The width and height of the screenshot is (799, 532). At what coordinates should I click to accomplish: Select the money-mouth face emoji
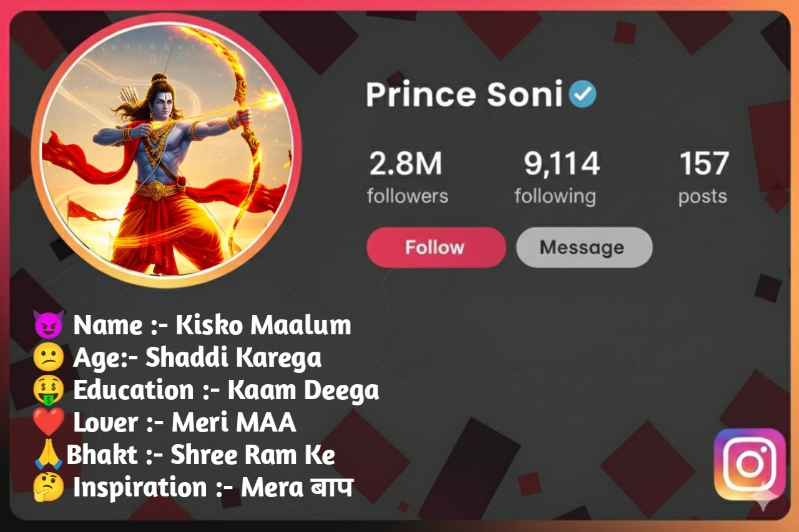click(x=49, y=391)
